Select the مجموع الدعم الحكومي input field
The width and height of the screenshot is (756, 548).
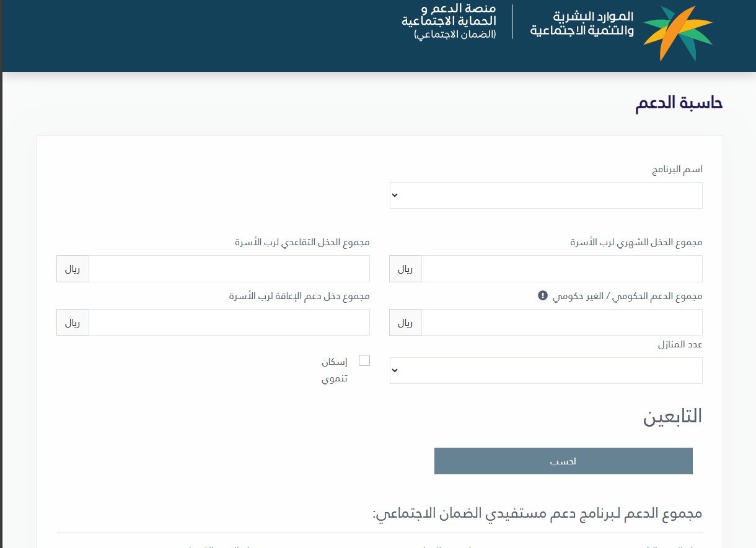tap(561, 323)
